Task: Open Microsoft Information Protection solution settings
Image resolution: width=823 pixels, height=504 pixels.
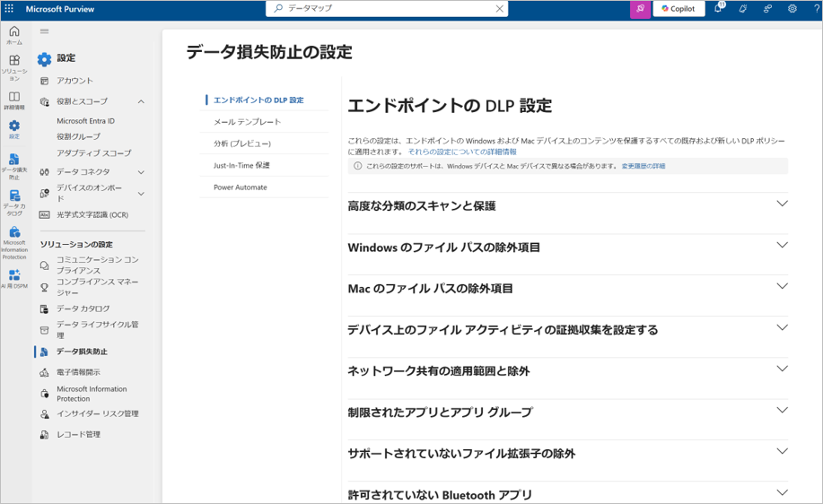Action: tap(92, 394)
